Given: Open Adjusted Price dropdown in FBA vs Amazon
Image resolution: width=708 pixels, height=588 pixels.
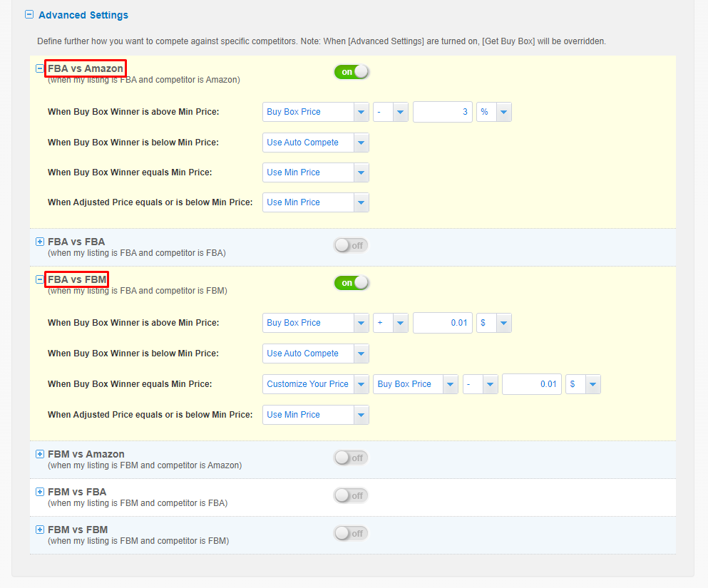Looking at the screenshot, I should point(316,202).
